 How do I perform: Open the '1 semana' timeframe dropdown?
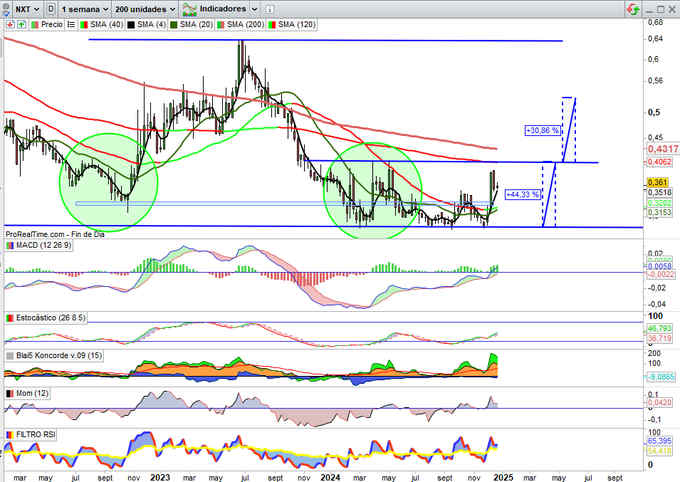tap(85, 9)
